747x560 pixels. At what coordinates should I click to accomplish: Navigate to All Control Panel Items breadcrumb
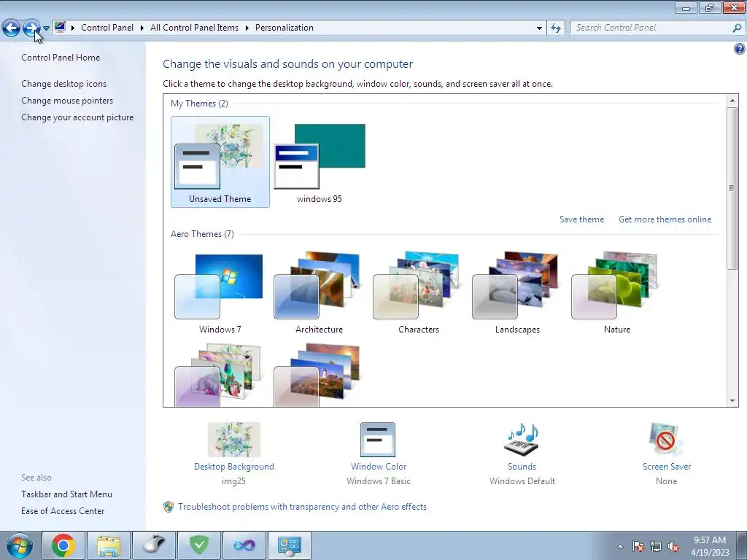pos(194,28)
